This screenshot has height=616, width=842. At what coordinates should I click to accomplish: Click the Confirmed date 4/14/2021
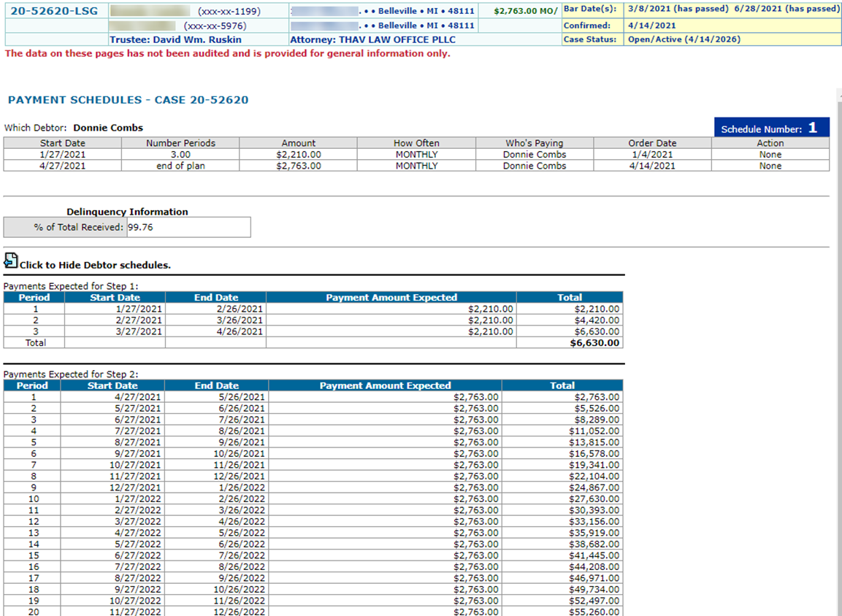pos(652,26)
